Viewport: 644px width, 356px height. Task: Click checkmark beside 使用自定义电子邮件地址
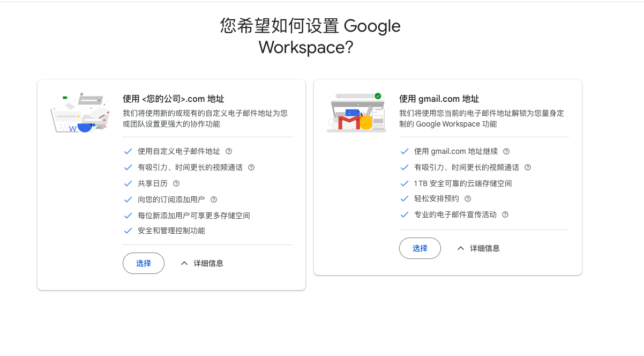click(x=128, y=151)
